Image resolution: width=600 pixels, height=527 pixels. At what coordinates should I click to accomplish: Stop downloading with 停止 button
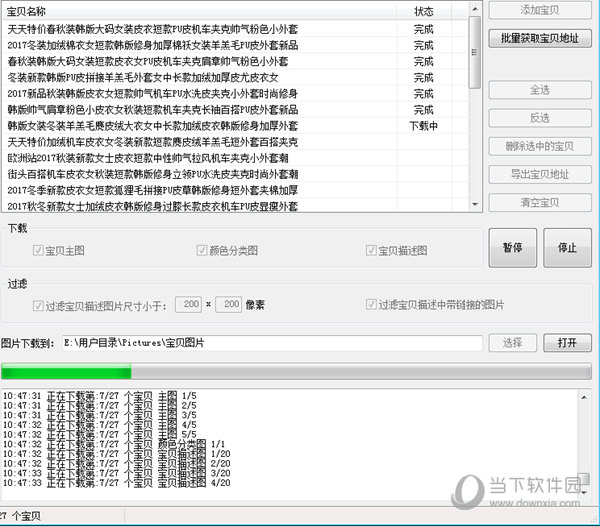click(567, 248)
